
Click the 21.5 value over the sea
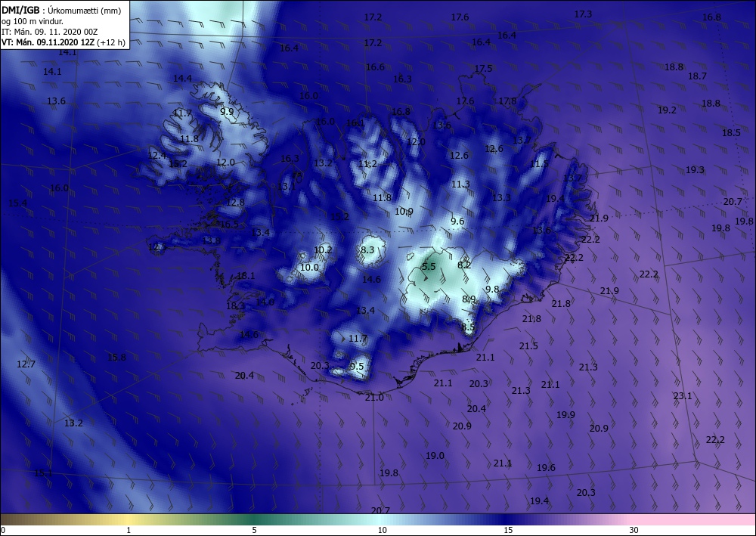click(528, 346)
